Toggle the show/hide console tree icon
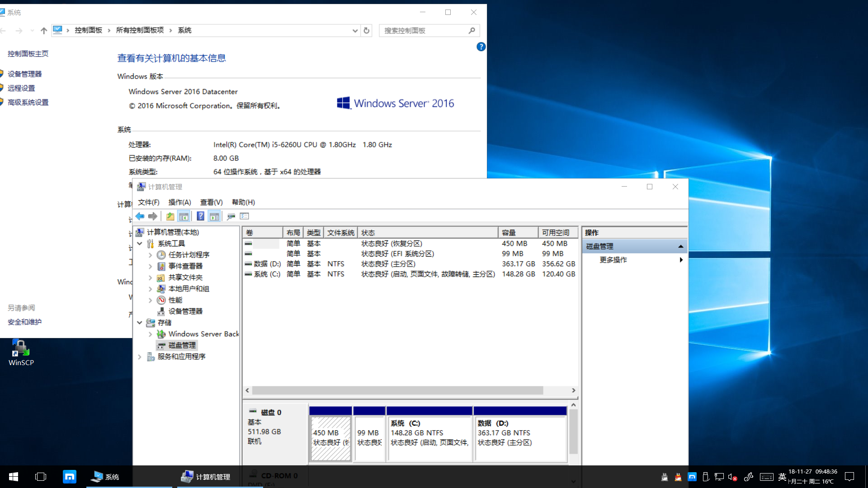Screen dimensions: 868x488 [184, 216]
